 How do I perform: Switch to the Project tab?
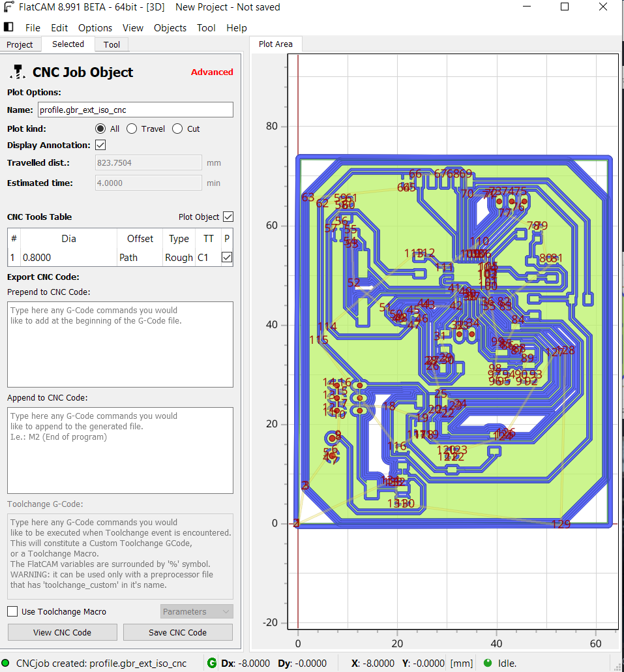(20, 44)
